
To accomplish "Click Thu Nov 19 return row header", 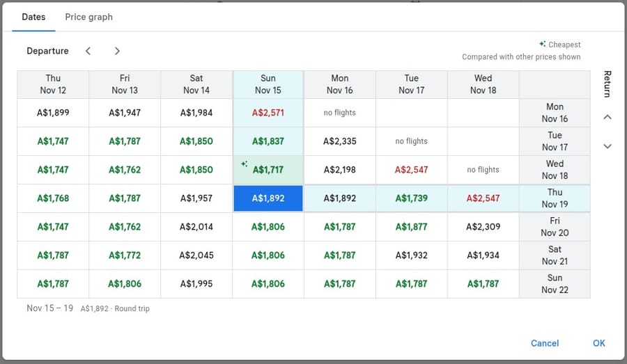I will [x=555, y=198].
